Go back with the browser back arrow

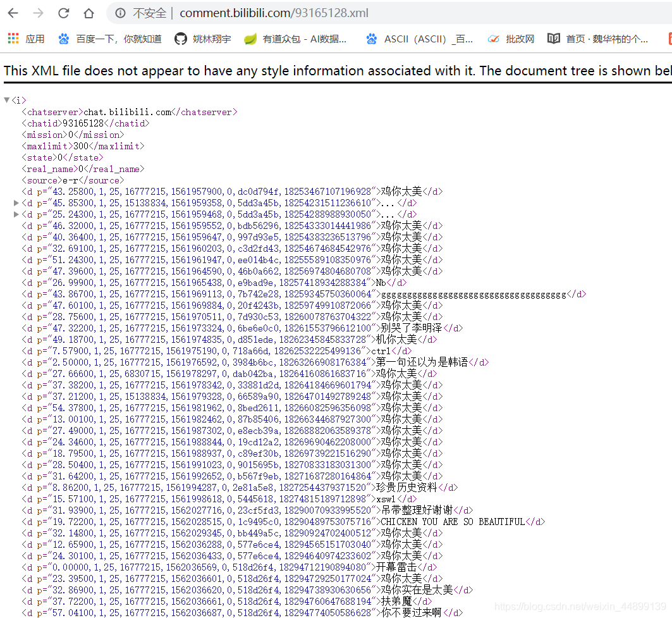tap(13, 13)
